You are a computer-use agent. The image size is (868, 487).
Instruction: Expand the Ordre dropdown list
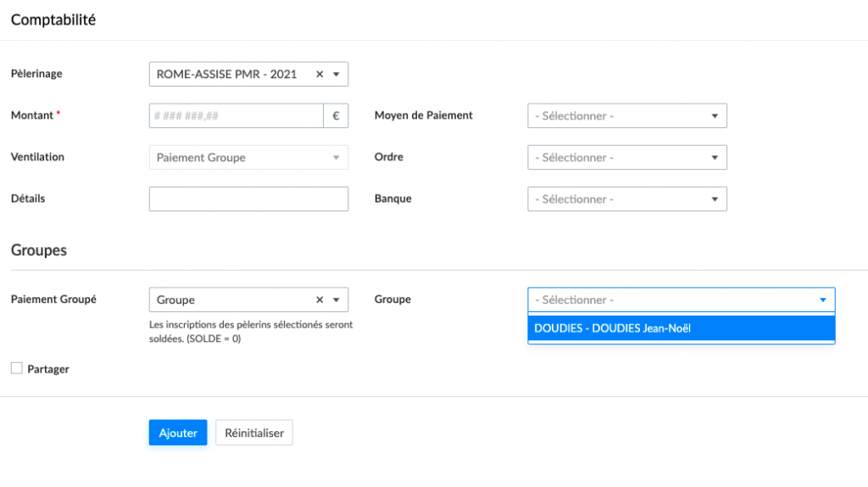coord(626,158)
